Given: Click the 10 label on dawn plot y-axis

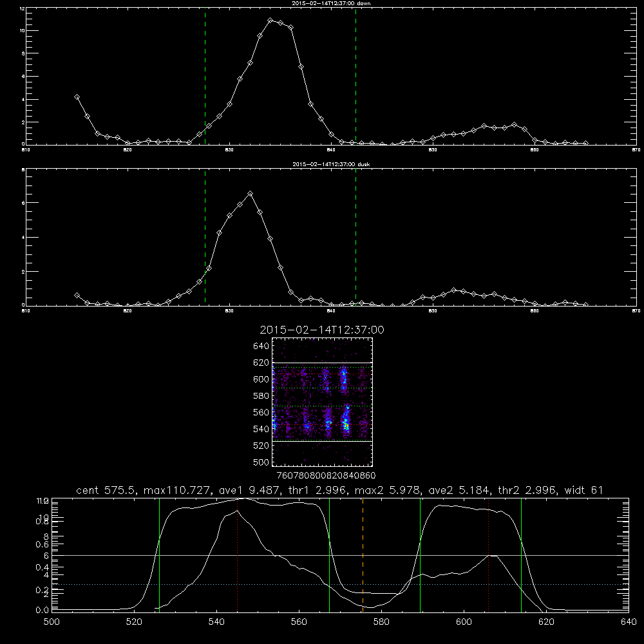Looking at the screenshot, I should pyautogui.click(x=23, y=31).
